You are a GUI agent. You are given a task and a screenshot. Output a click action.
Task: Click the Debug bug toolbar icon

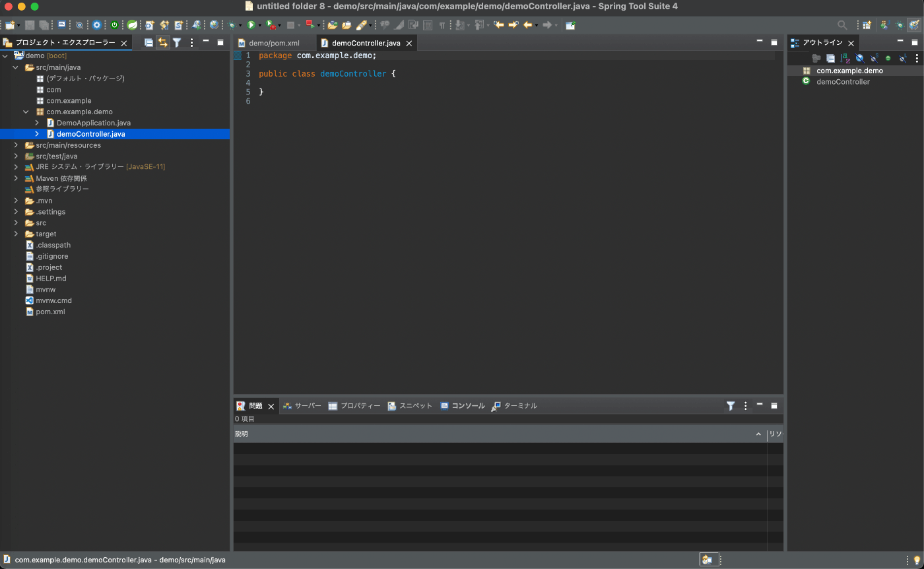click(x=232, y=25)
